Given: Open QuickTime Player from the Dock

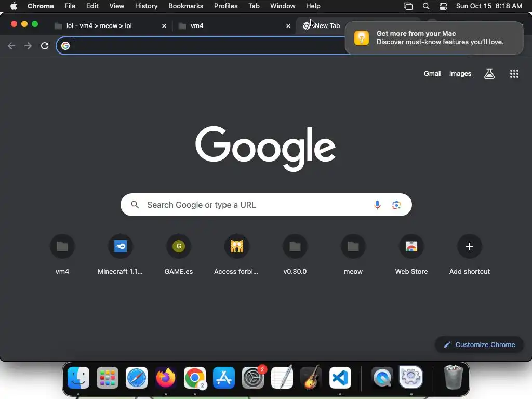Looking at the screenshot, I should pos(382,378).
